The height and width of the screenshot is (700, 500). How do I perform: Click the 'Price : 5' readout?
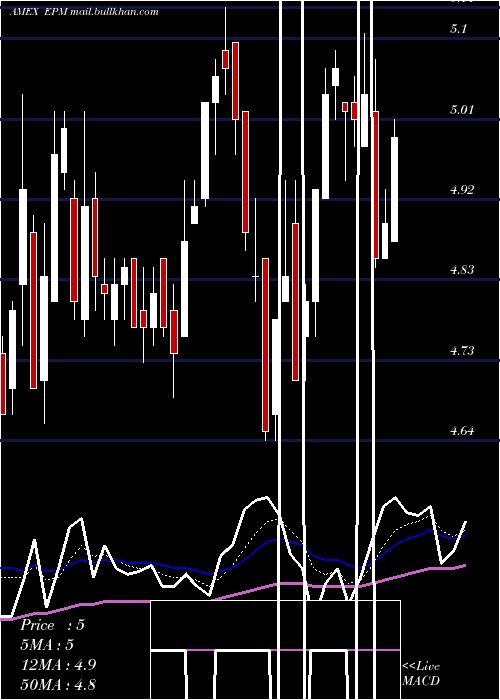click(52, 625)
